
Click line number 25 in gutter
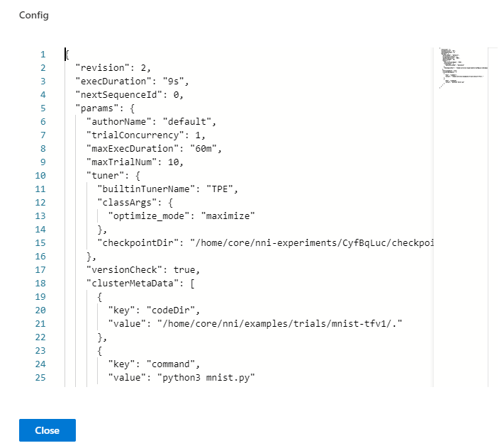tap(40, 378)
